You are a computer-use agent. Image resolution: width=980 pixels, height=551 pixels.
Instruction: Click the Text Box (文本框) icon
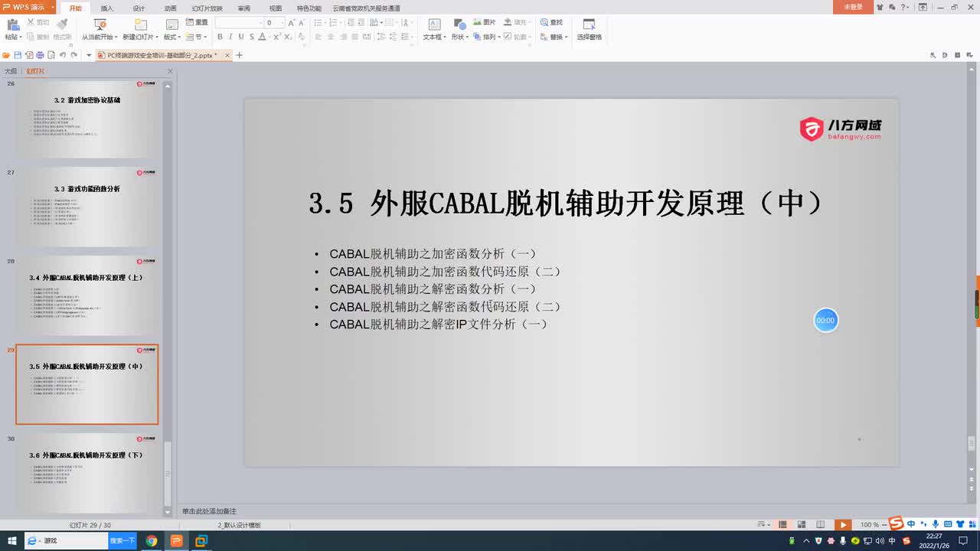point(434,24)
